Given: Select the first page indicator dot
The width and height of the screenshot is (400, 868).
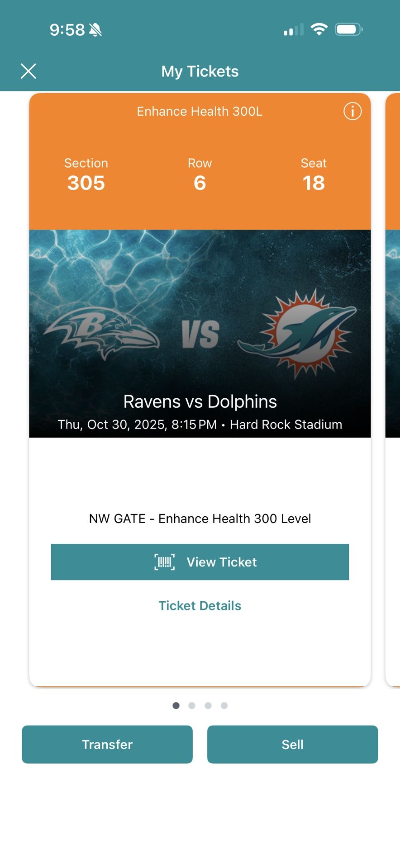Looking at the screenshot, I should [x=176, y=706].
